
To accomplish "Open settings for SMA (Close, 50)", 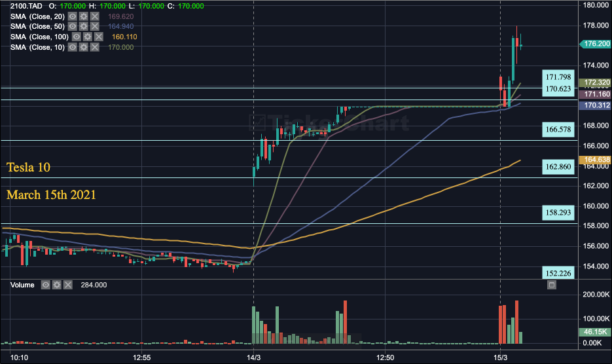I will pos(84,26).
